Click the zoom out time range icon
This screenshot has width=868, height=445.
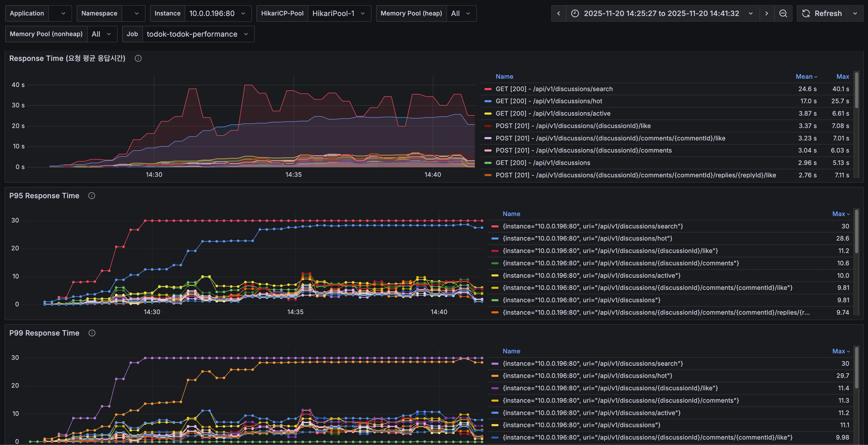783,13
